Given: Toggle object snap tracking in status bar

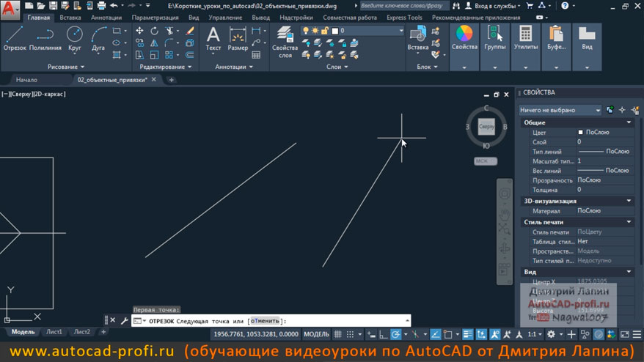Looking at the screenshot, I should (436, 334).
